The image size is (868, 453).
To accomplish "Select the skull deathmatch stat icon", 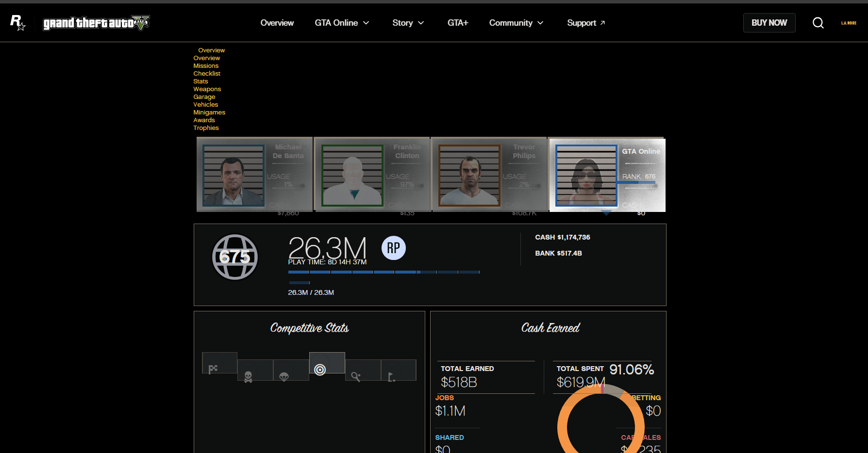I will click(x=248, y=376).
